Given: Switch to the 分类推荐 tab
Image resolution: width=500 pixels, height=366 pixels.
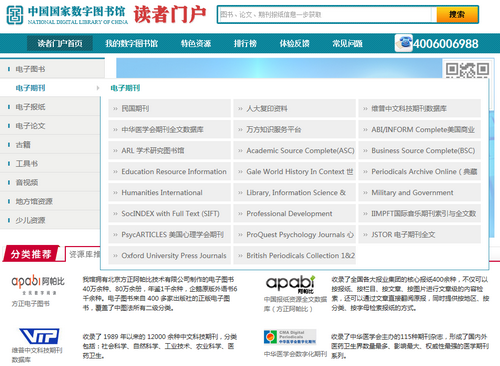Looking at the screenshot, I should tap(31, 254).
